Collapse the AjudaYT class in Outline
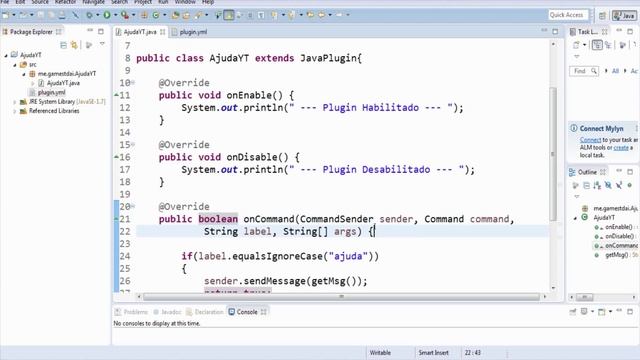This screenshot has width=640, height=360. point(576,218)
